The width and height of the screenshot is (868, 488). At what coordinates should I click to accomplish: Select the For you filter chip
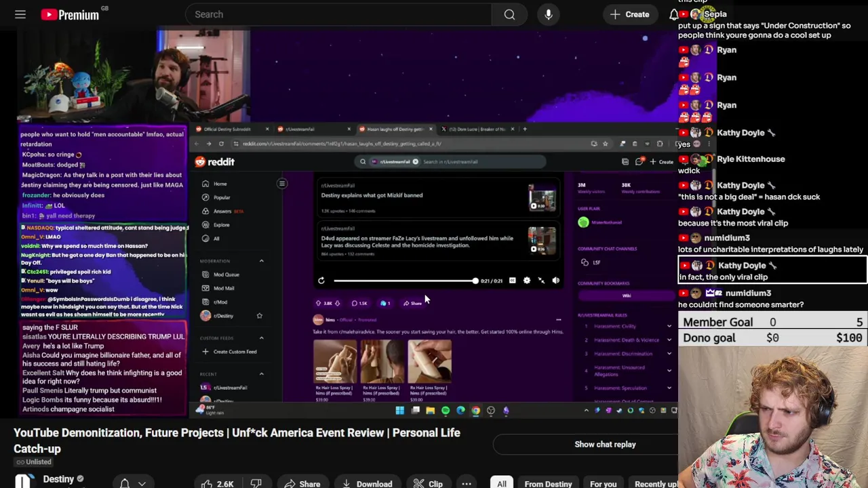click(x=603, y=484)
